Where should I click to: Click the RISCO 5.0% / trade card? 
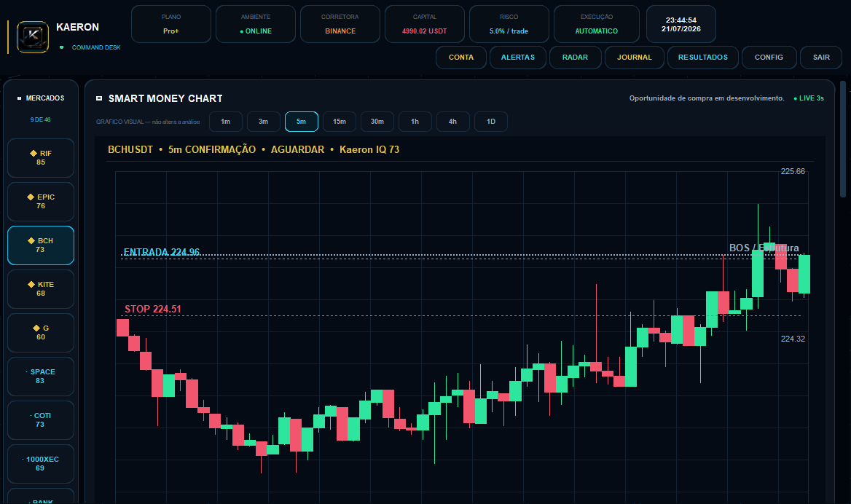pos(509,24)
